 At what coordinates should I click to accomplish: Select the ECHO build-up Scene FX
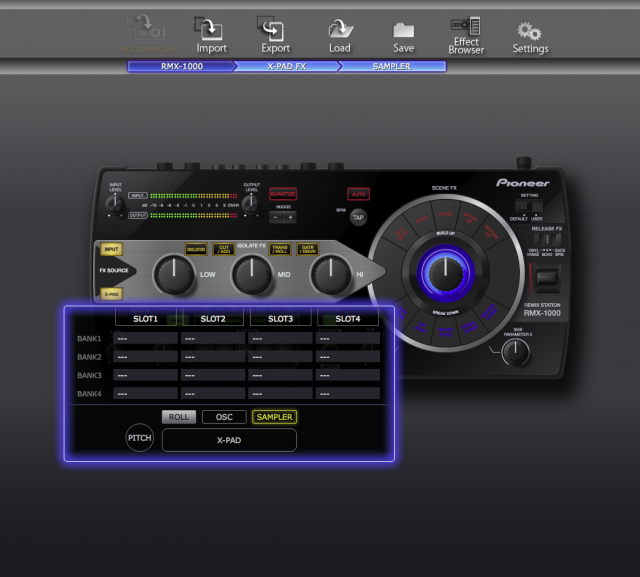[421, 220]
